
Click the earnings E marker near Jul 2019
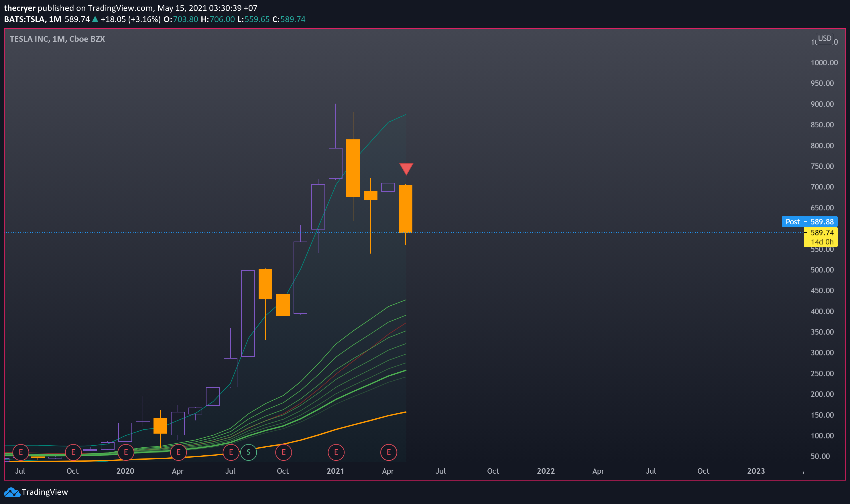tap(21, 452)
